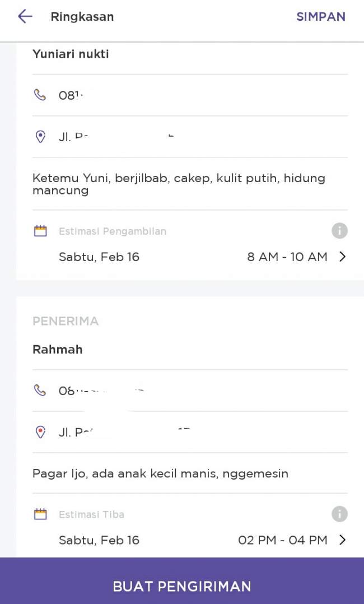The width and height of the screenshot is (364, 604).
Task: Click the red recipient location pin
Action: tap(40, 432)
